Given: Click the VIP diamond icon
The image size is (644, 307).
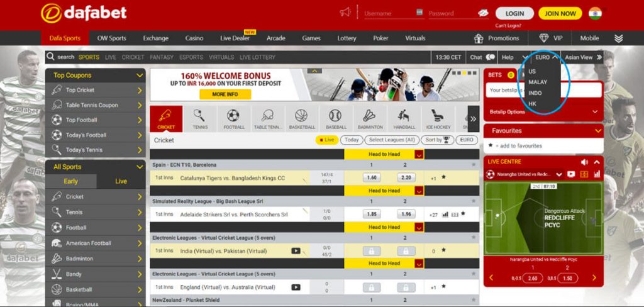Looking at the screenshot, I should pos(544,38).
